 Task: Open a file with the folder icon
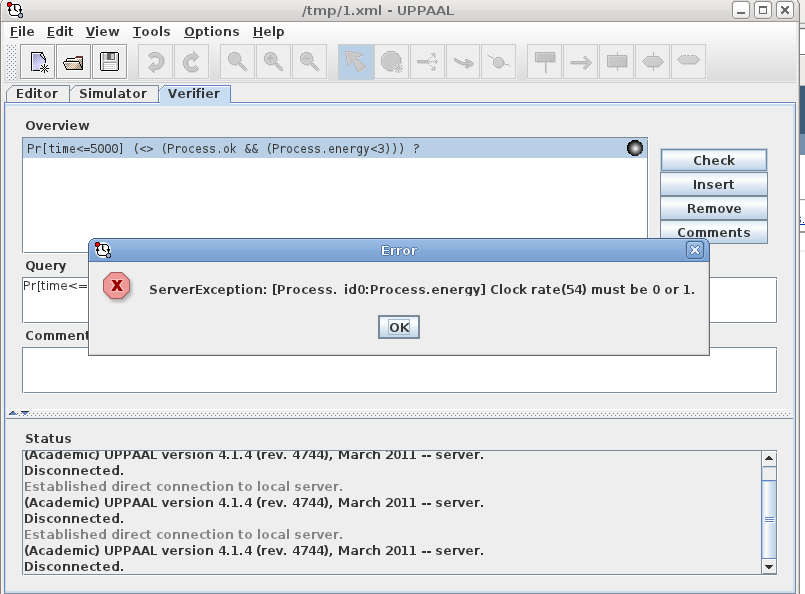(x=73, y=62)
